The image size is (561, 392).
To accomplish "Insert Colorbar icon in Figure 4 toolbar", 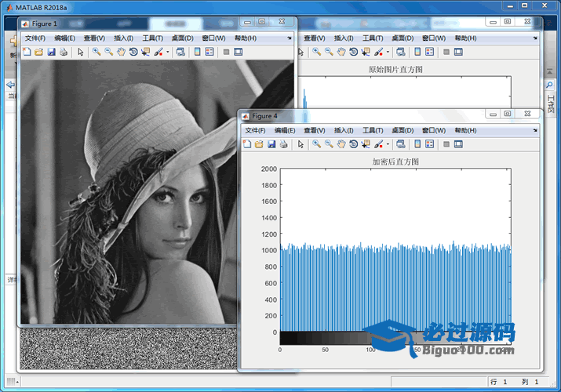I will tap(417, 144).
